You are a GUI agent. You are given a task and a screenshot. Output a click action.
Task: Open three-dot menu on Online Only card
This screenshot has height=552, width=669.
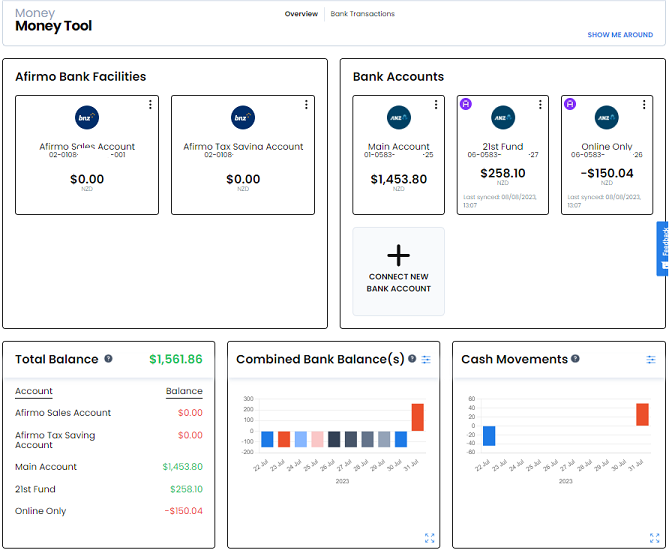point(644,105)
